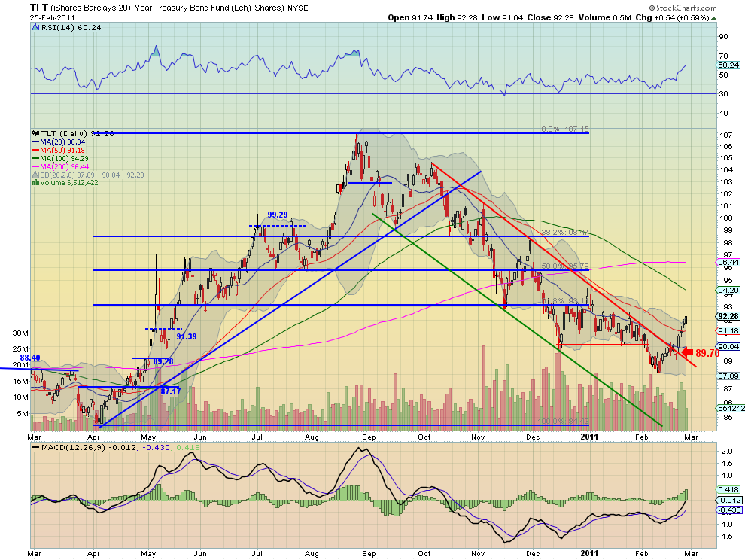Click the blue 88.40 level annotation
Image resolution: width=745 pixels, height=560 pixels.
(x=30, y=358)
